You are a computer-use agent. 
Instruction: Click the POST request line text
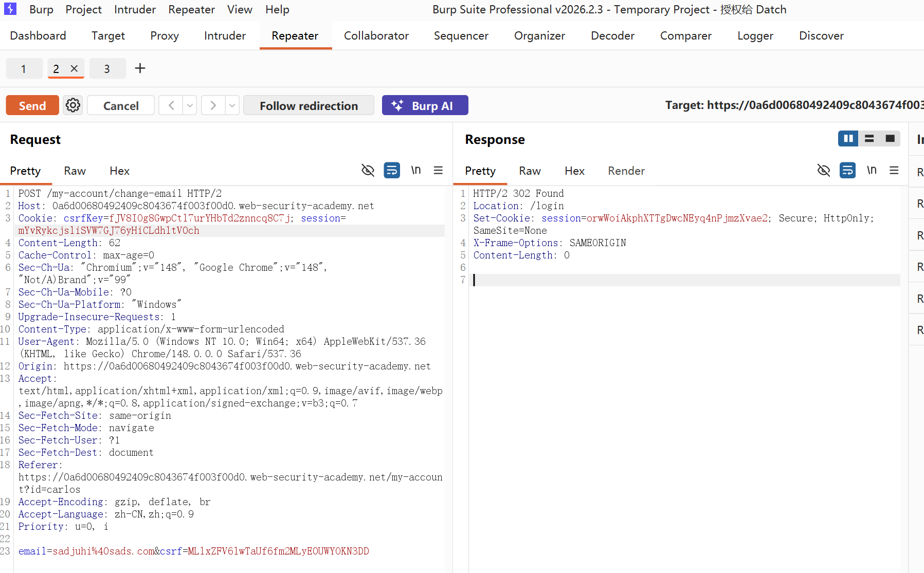(x=120, y=193)
